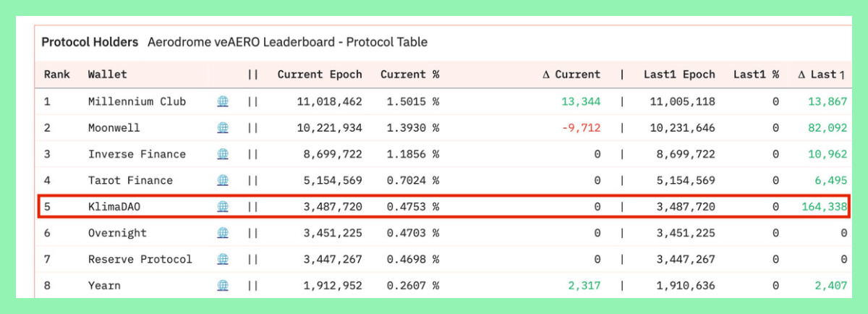Select Tarot Finance wallet name
The image size is (868, 314).
130,180
